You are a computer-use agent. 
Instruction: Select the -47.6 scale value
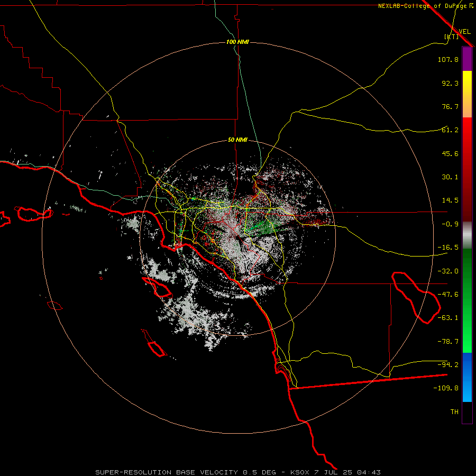(448, 295)
